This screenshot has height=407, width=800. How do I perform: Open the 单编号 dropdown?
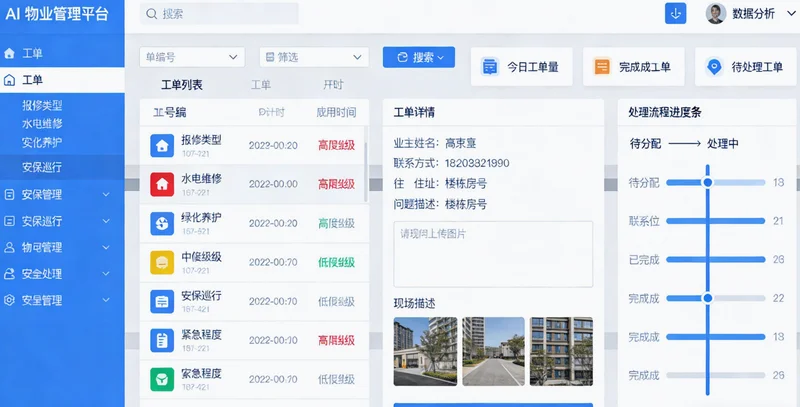click(192, 57)
